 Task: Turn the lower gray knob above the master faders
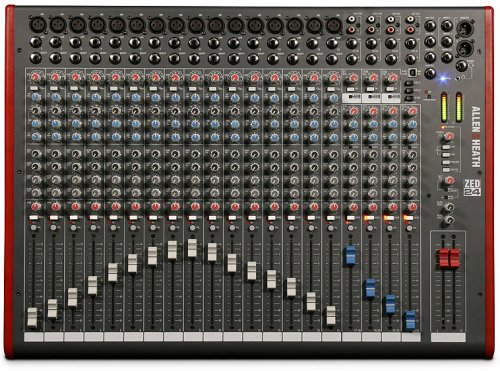click(x=450, y=220)
